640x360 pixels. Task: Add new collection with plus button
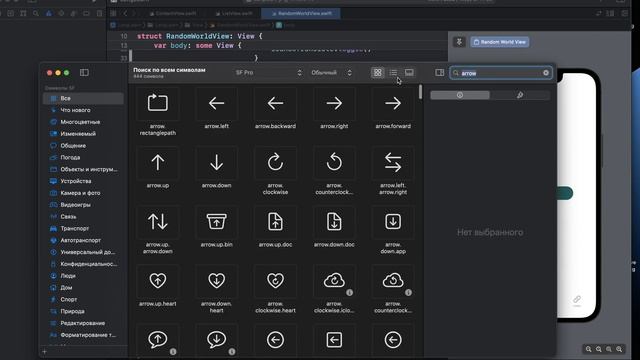(x=45, y=352)
